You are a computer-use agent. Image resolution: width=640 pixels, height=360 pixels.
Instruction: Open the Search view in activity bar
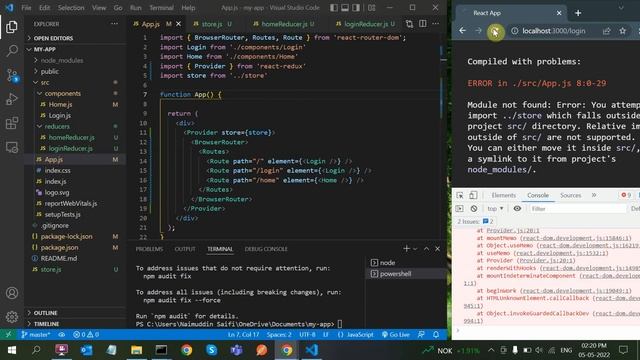tap(11, 51)
